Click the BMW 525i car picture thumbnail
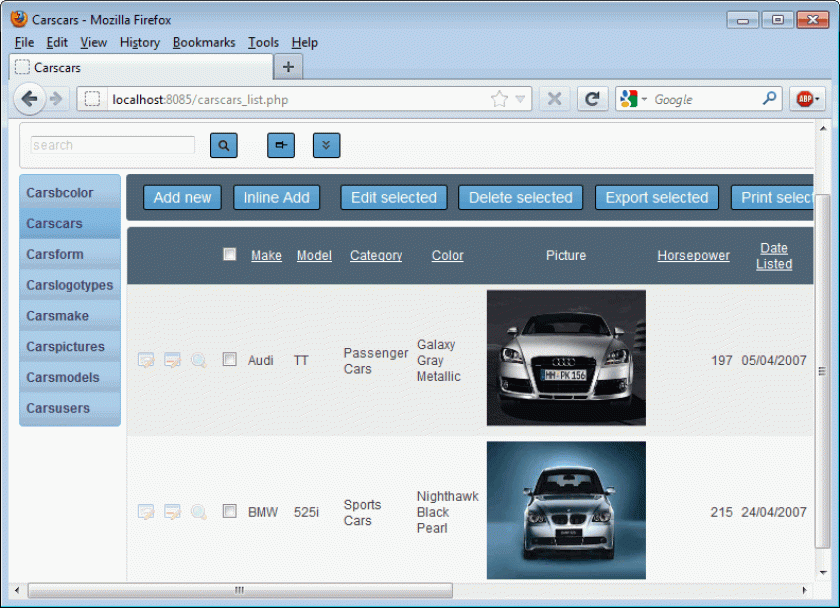Image resolution: width=840 pixels, height=608 pixels. [566, 510]
